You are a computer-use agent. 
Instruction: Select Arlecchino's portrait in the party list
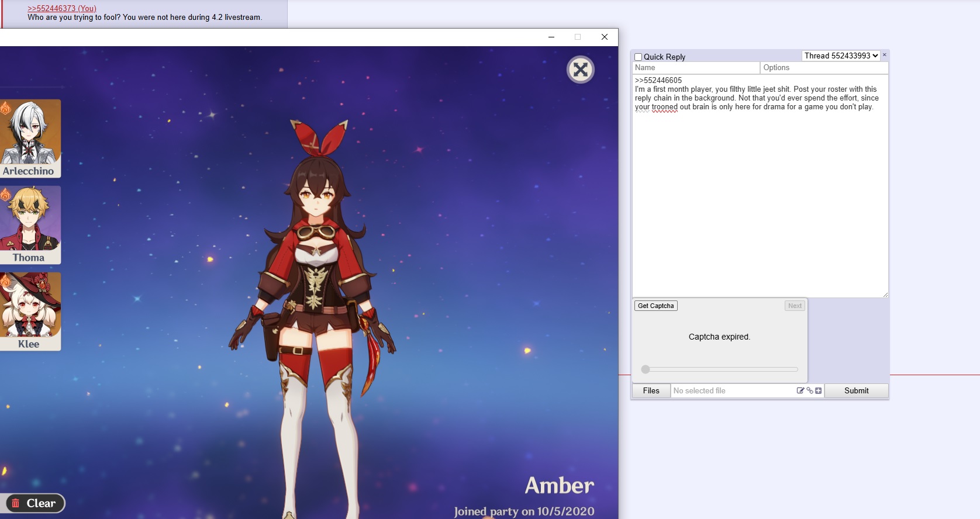coord(30,139)
